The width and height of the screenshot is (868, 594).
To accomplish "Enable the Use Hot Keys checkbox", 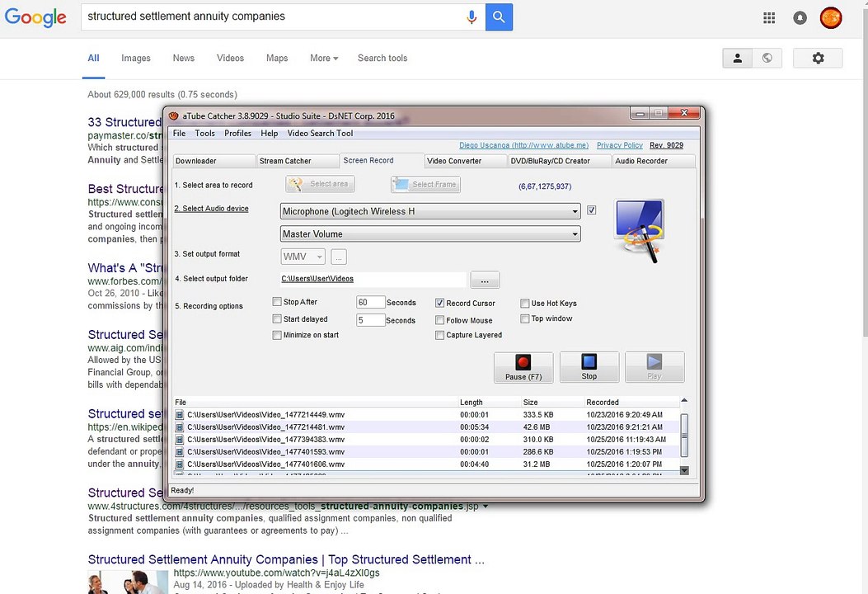I will [525, 303].
